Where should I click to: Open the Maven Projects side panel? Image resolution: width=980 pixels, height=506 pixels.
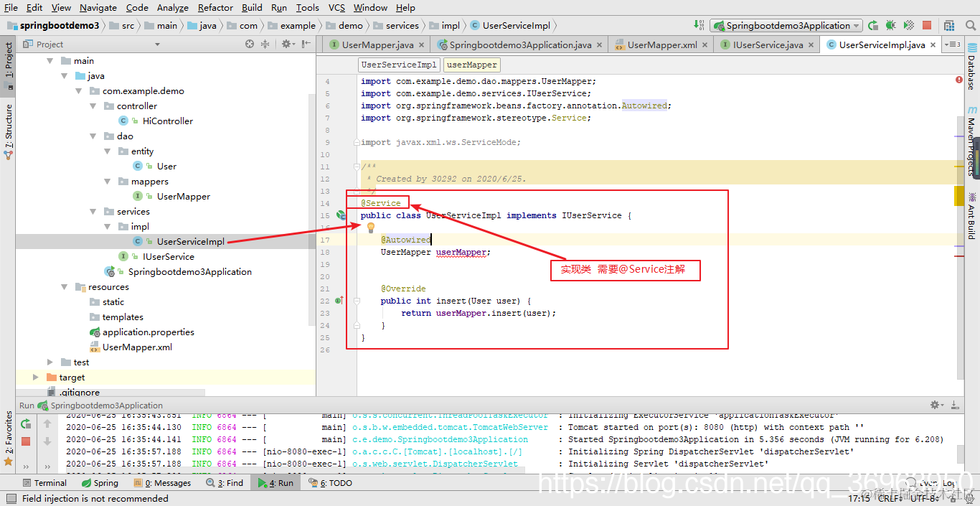pyautogui.click(x=971, y=141)
